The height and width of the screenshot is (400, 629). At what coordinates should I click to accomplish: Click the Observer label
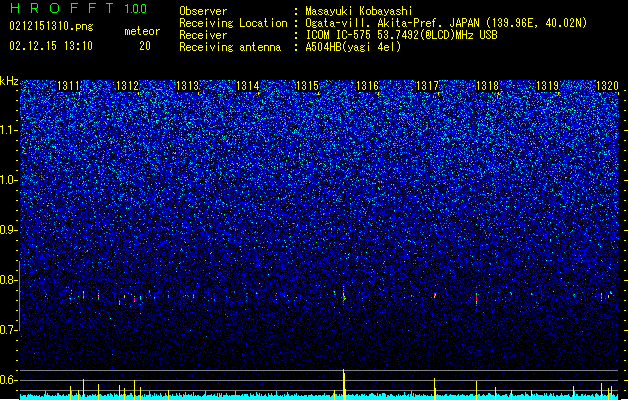[x=203, y=11]
